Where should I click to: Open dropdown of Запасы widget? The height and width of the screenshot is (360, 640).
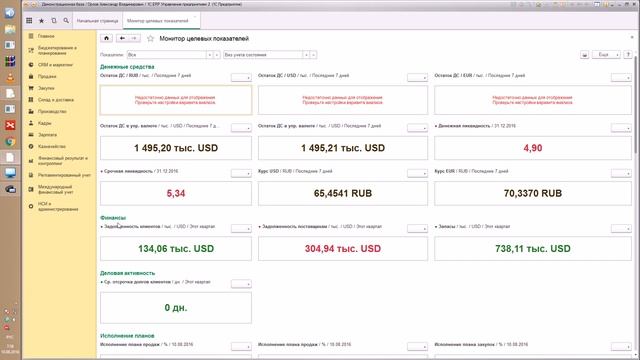pos(621,228)
